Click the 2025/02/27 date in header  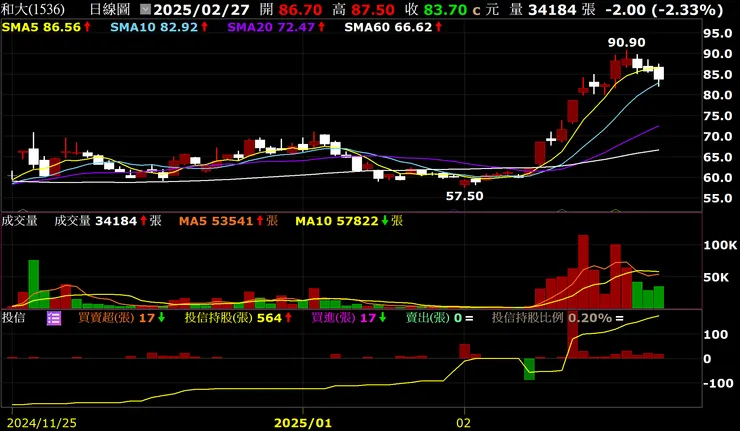point(202,9)
